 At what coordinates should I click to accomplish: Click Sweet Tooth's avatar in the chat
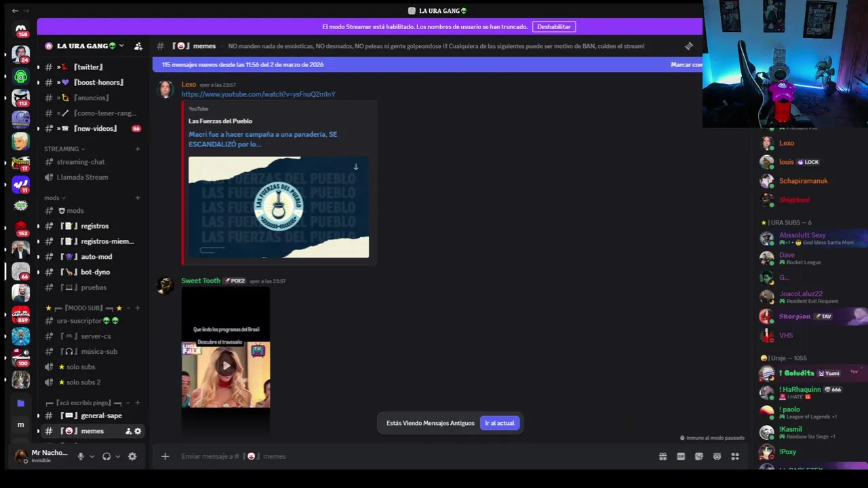tap(165, 285)
